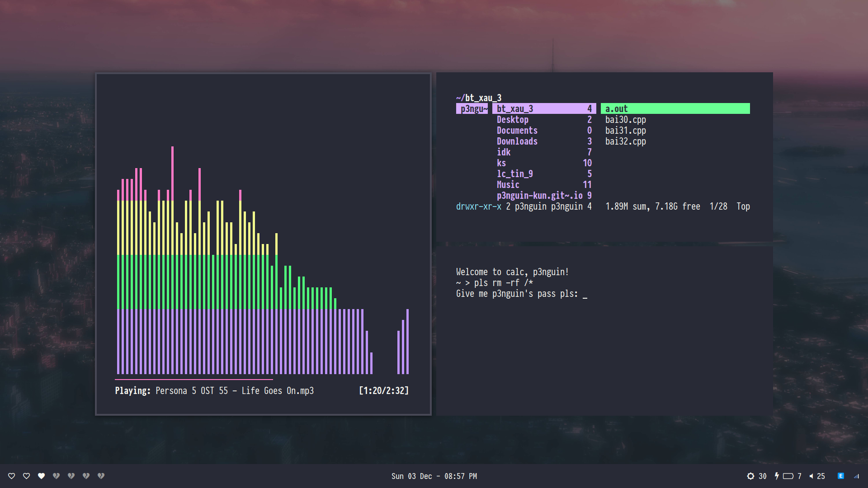Click the Welcome to calc, p3nguin! line
This screenshot has width=868, height=488.
[x=513, y=272]
